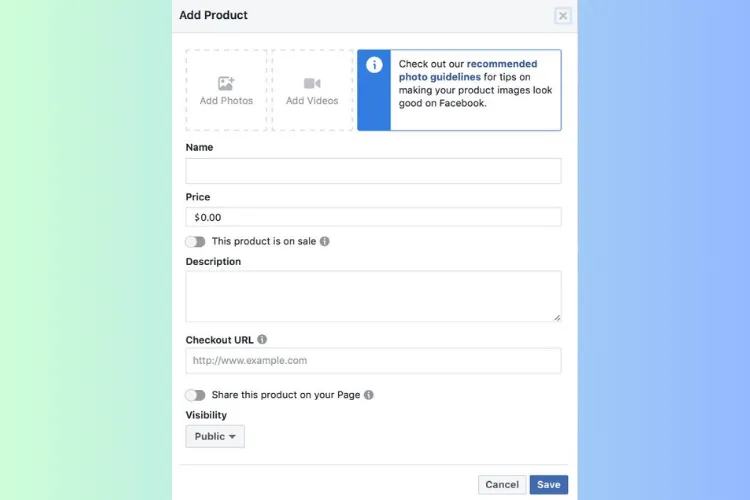Viewport: 750px width, 500px height.
Task: Click into the Name text field
Action: (373, 171)
